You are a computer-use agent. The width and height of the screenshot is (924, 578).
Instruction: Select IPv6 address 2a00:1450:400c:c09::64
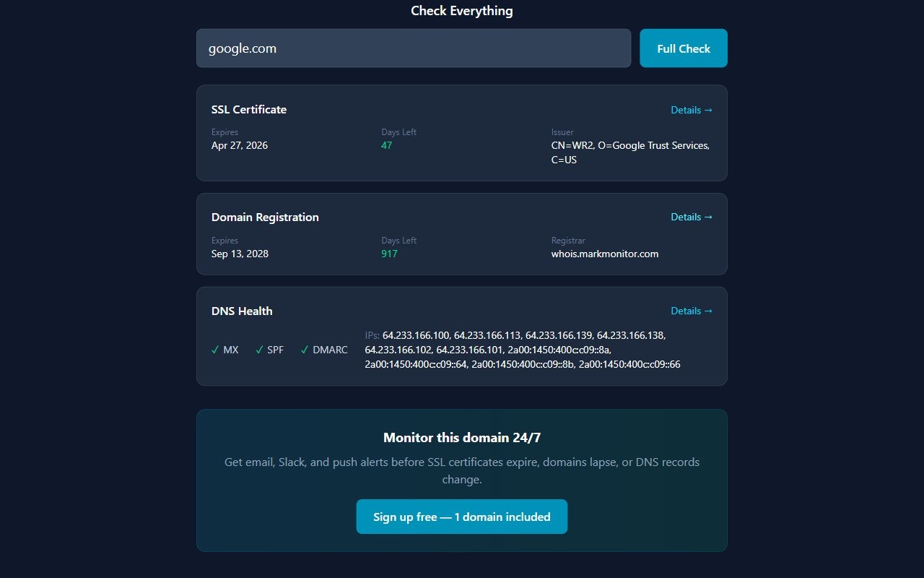pyautogui.click(x=415, y=364)
